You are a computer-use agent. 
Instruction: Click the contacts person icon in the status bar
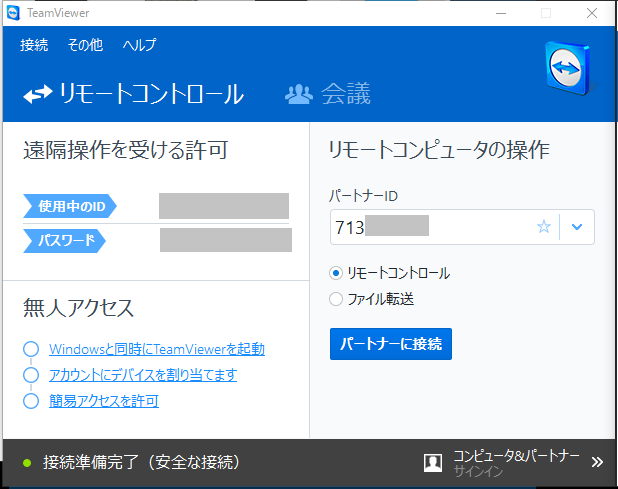[x=433, y=463]
